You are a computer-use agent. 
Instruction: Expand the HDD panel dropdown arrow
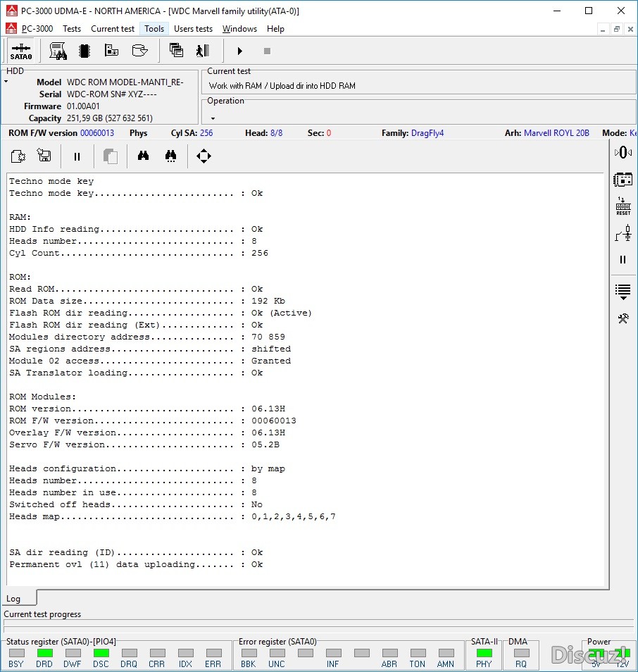tap(6, 82)
